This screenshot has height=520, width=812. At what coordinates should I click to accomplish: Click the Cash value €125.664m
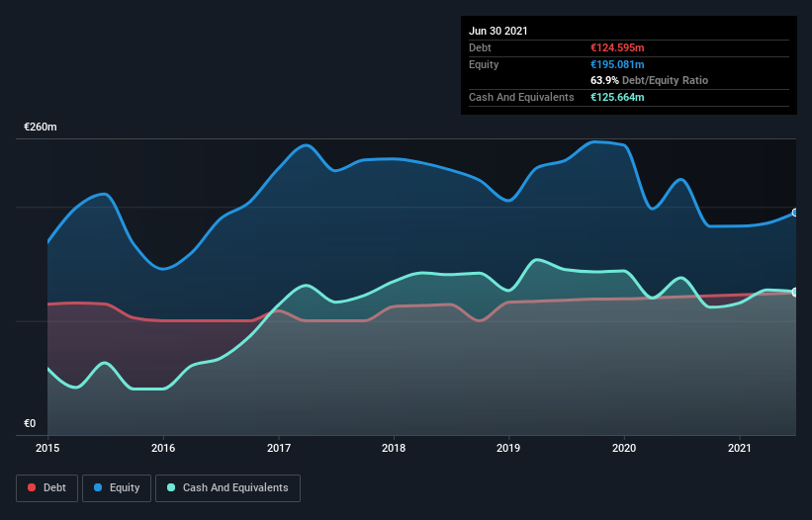[617, 97]
